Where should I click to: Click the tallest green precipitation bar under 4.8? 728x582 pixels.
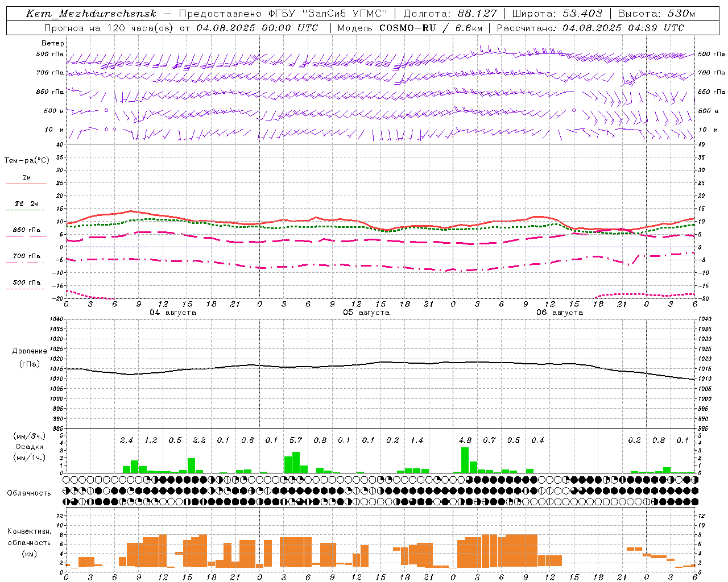tap(465, 460)
